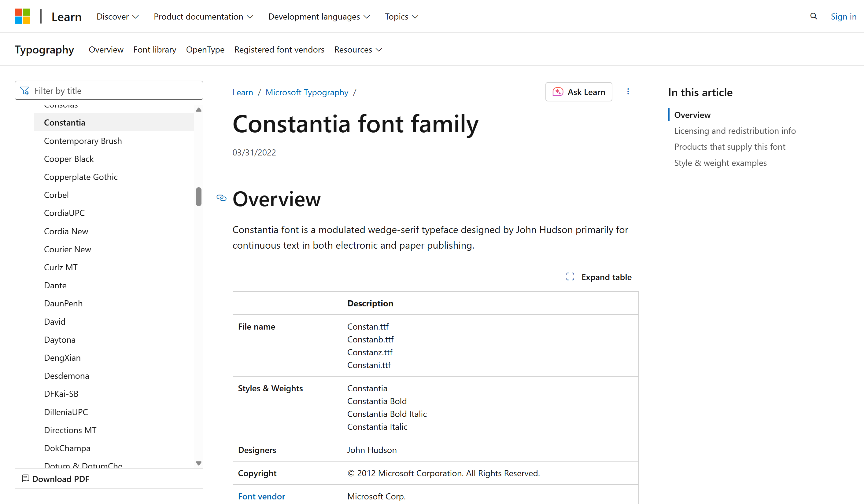Screen dimensions: 864x504
Task: Expand the Development languages menu
Action: pos(319,16)
